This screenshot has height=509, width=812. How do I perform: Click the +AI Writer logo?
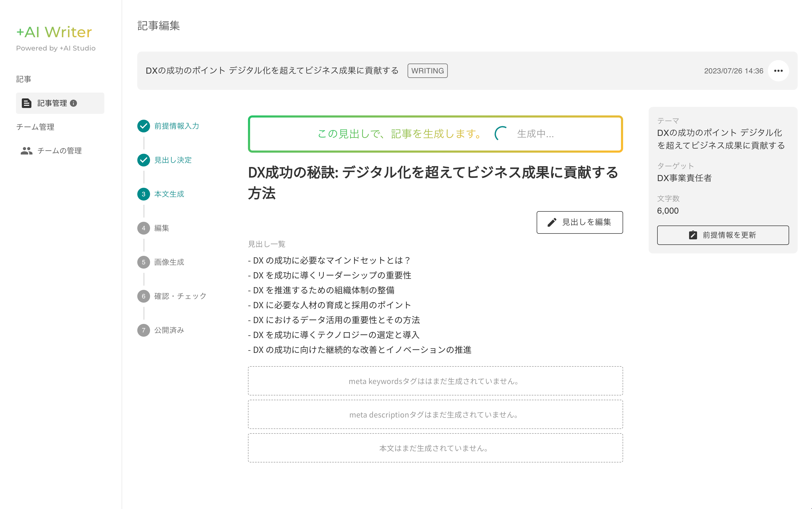54,32
